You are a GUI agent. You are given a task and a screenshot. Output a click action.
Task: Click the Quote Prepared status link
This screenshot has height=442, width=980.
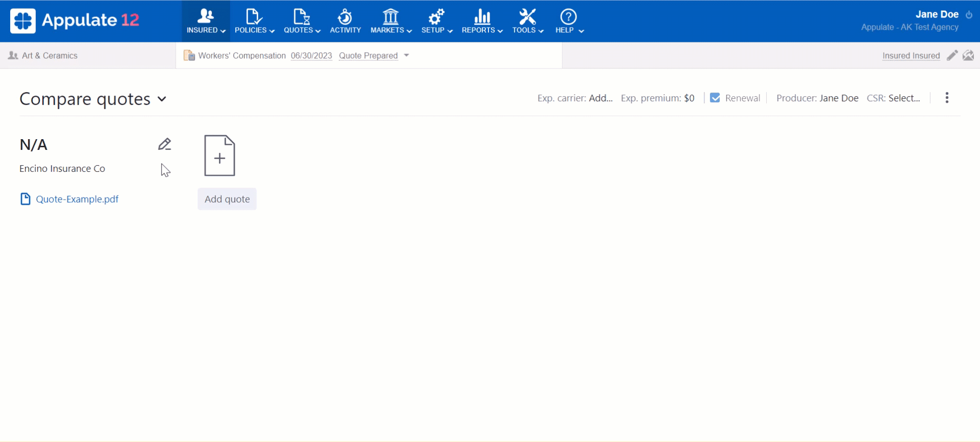click(x=368, y=56)
